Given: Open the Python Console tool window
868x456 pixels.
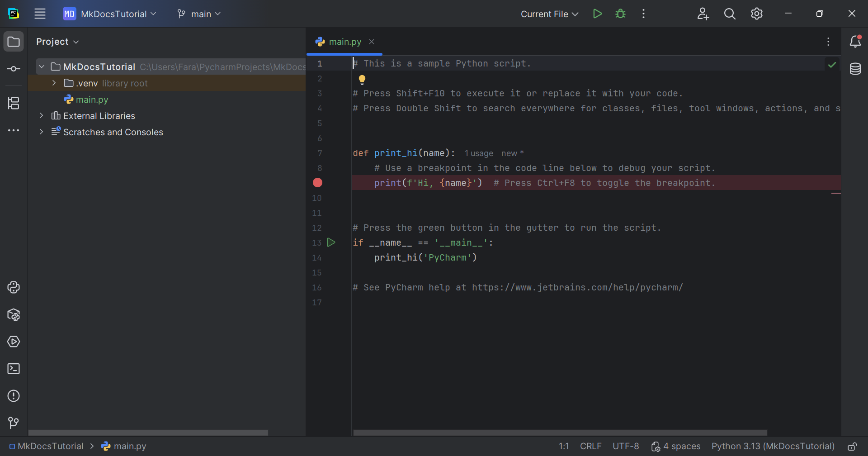Looking at the screenshot, I should pyautogui.click(x=14, y=287).
